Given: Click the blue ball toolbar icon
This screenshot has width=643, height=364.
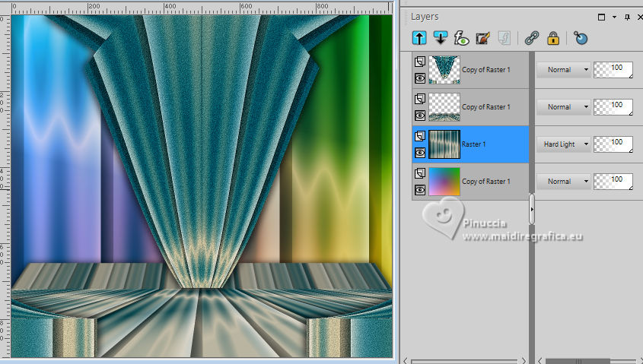Looking at the screenshot, I should click(581, 39).
